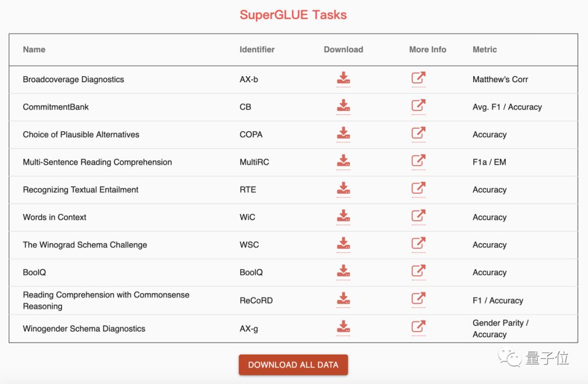View more info about Words in Context
Image resolution: width=588 pixels, height=384 pixels.
tap(419, 215)
